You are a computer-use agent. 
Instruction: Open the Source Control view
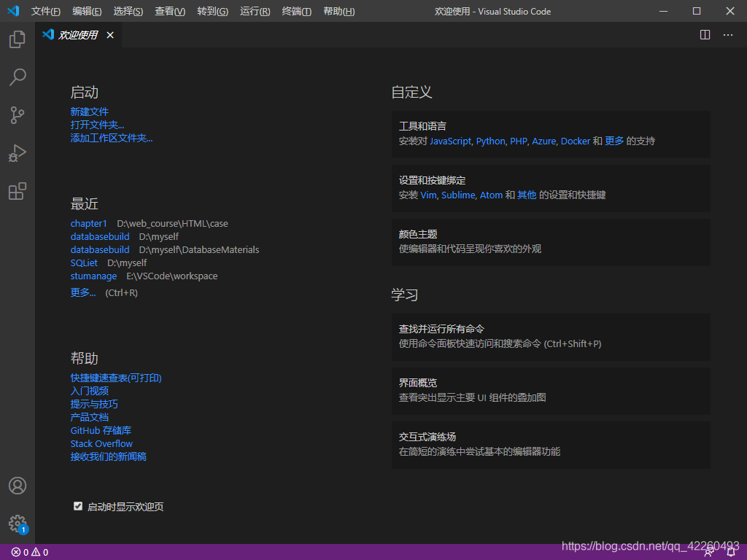pos(18,114)
